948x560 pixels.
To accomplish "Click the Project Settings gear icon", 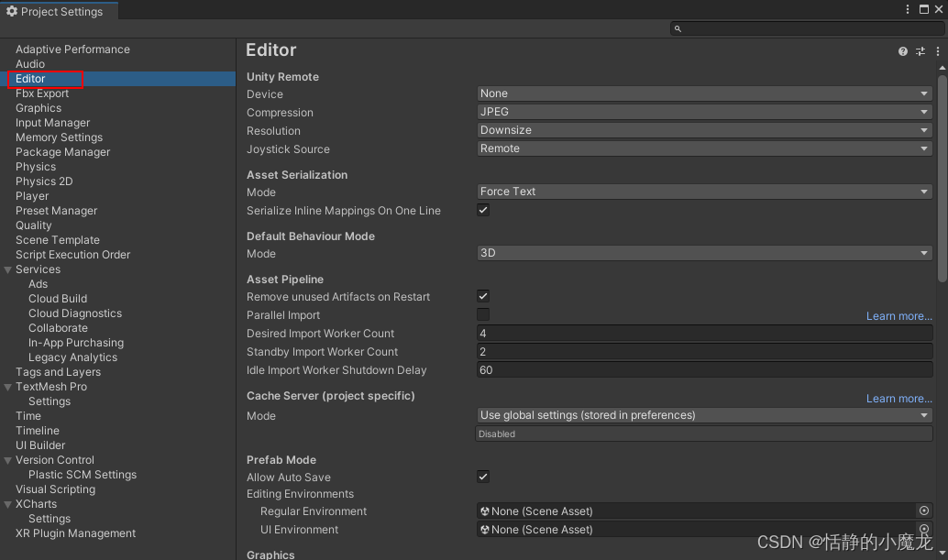I will point(12,11).
